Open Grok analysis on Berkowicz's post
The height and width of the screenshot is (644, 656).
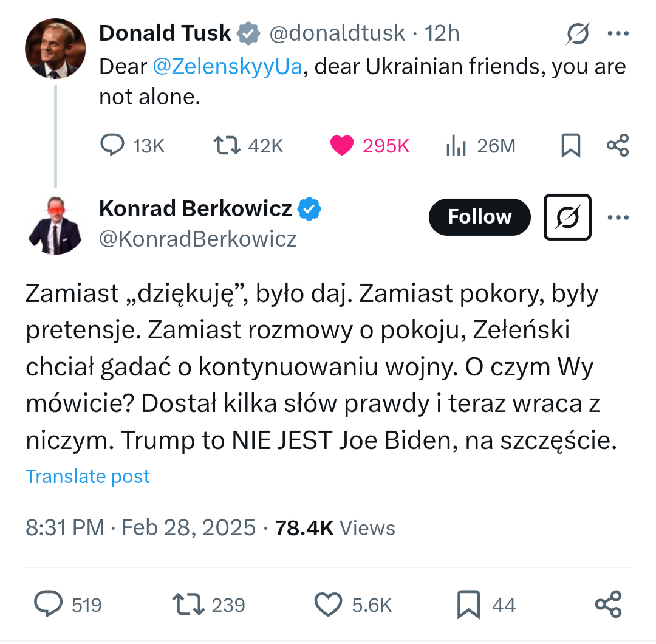click(x=567, y=217)
